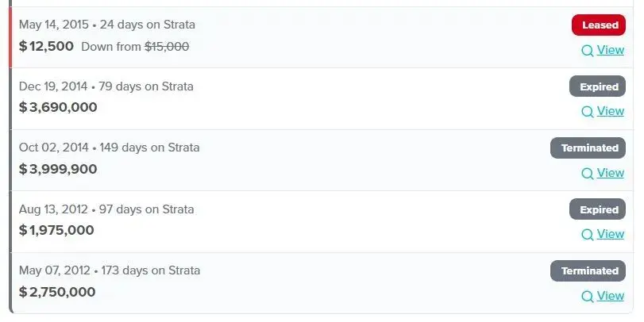Image resolution: width=644 pixels, height=322 pixels.
Task: Click 'May 07, 2012 • 173 days on Strata' text
Action: 110,270
